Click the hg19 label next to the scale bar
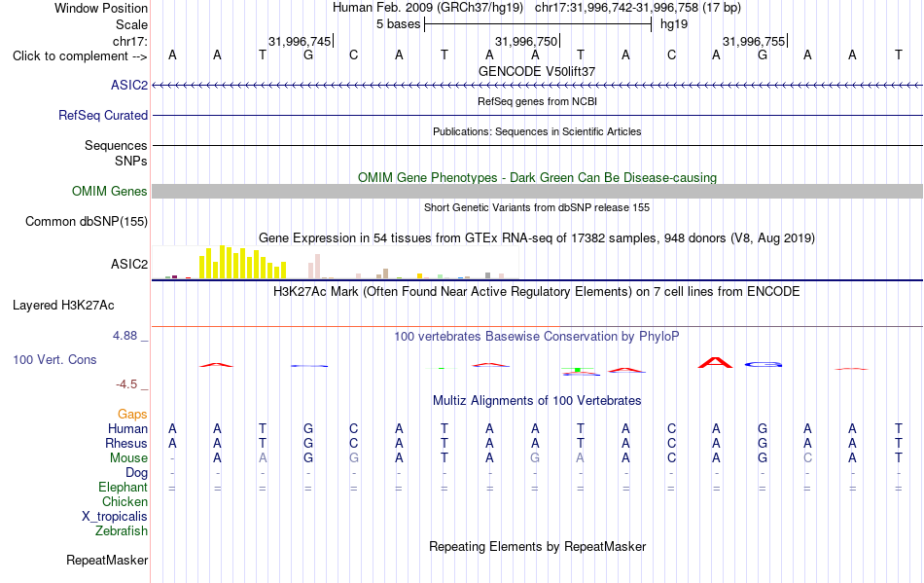Image resolution: width=924 pixels, height=583 pixels. pyautogui.click(x=674, y=24)
